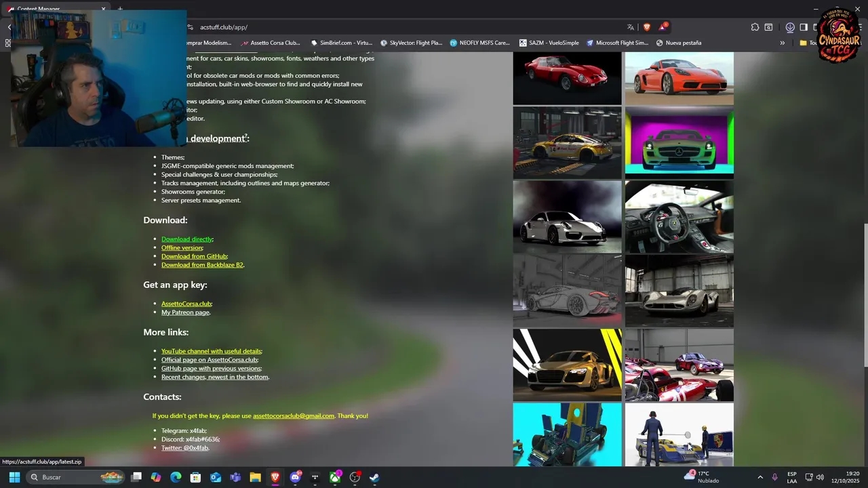Screen dimensions: 868x488
Task: Open the Twitter @0x4fab link
Action: tap(184, 448)
